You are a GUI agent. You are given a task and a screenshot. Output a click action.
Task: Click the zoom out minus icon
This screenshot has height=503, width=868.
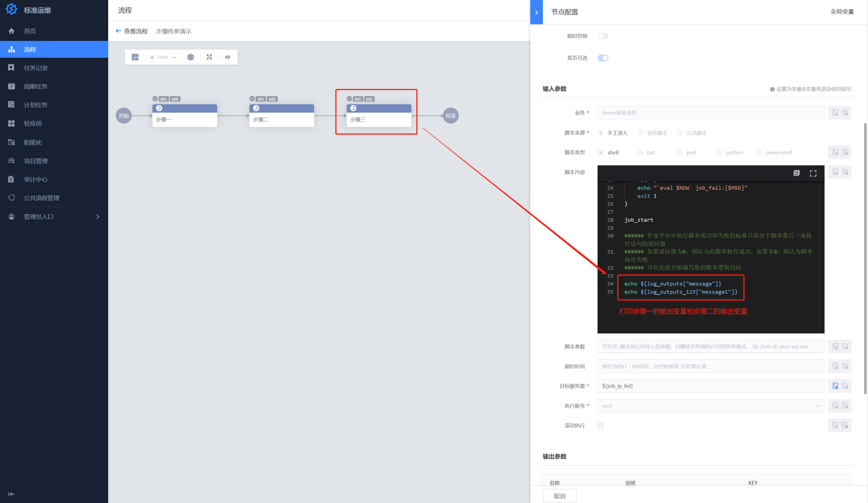coord(173,57)
